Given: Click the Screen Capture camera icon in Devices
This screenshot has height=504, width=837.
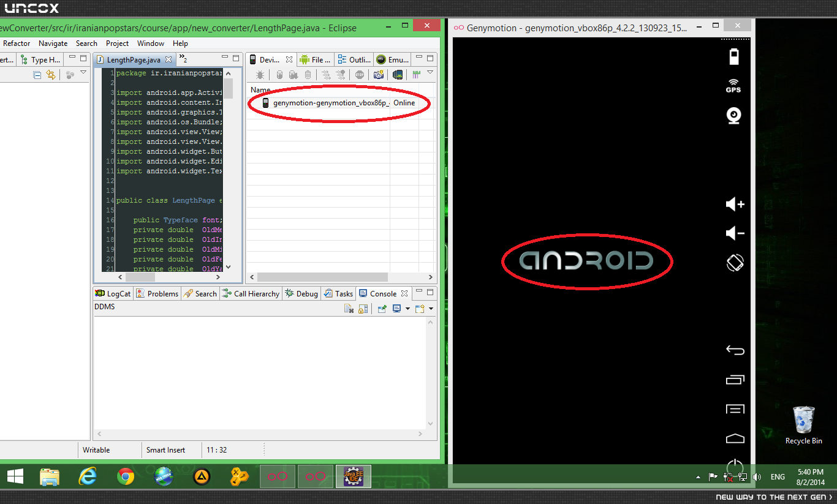Looking at the screenshot, I should pyautogui.click(x=379, y=75).
